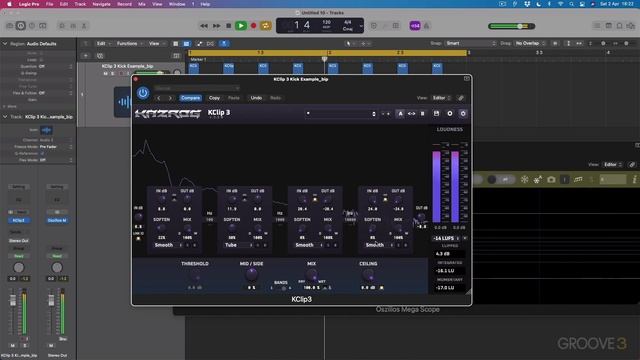This screenshot has height=360, width=640.
Task: Duplicate the track with the duplicate button
Action: 100,56
